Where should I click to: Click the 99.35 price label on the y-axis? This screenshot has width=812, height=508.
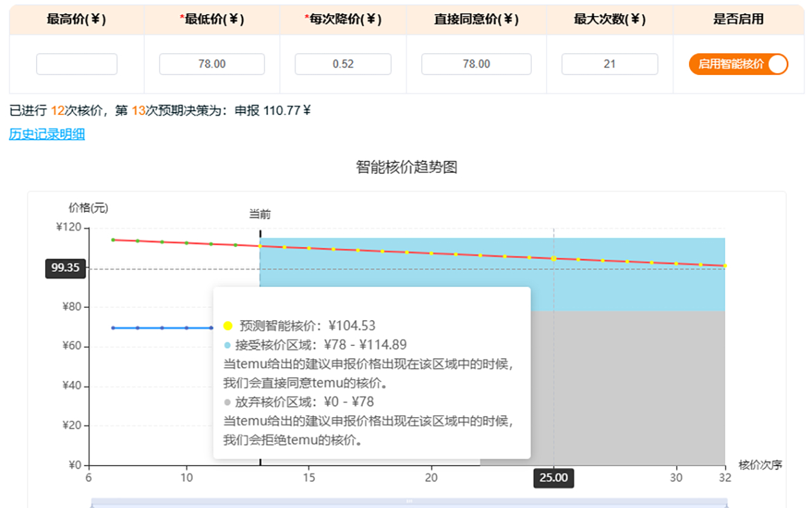[x=65, y=269]
